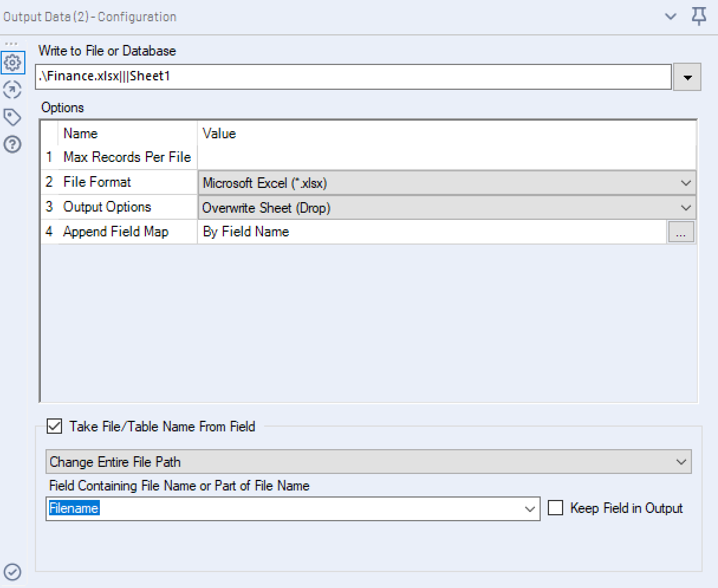Open the Configuration gear tab in sidebar
718x588 pixels.
pos(12,62)
